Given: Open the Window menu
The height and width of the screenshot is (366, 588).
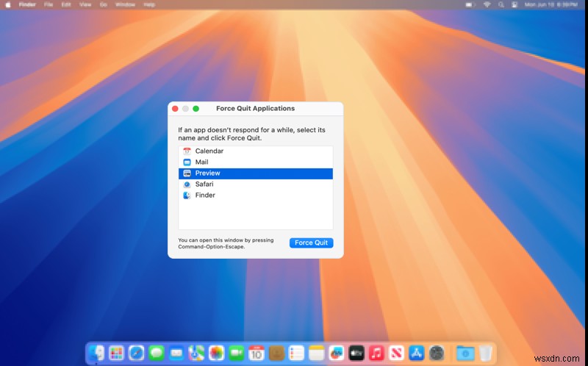Looking at the screenshot, I should click(x=125, y=5).
